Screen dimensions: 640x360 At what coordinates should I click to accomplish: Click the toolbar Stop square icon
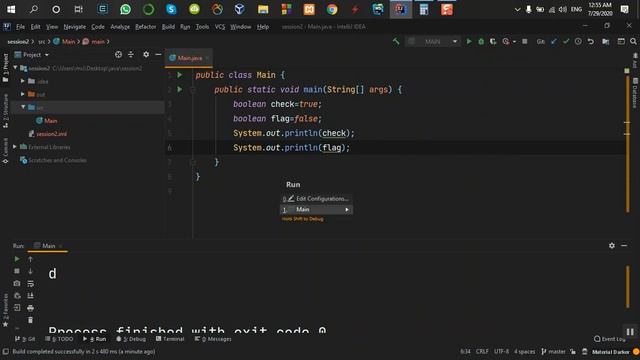pos(525,42)
